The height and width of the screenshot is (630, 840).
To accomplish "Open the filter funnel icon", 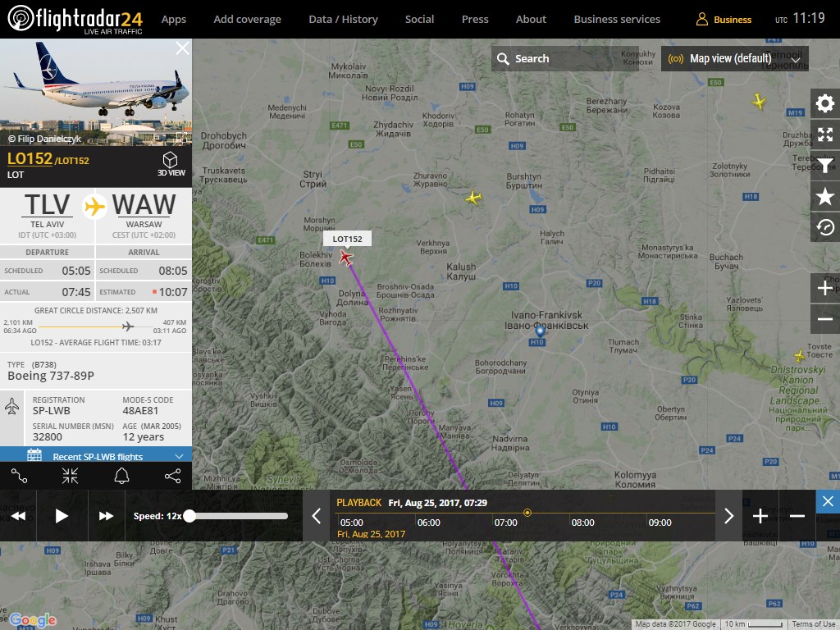I will coord(825,166).
